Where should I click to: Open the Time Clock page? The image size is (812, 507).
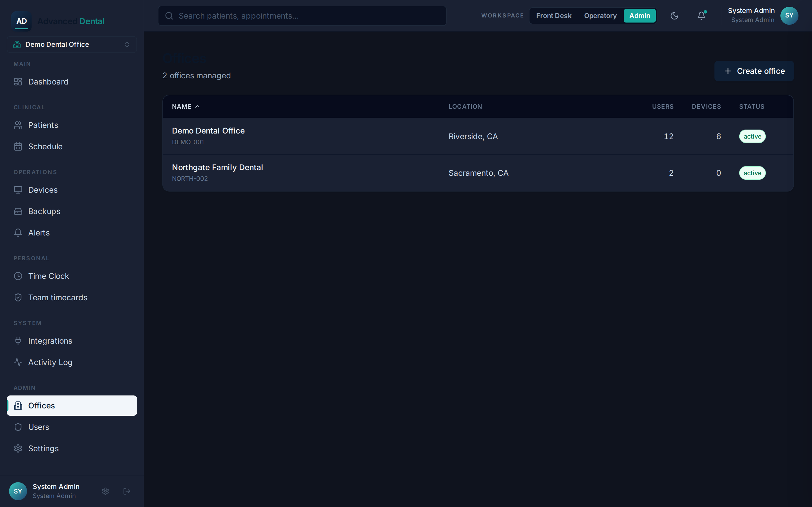pos(72,276)
